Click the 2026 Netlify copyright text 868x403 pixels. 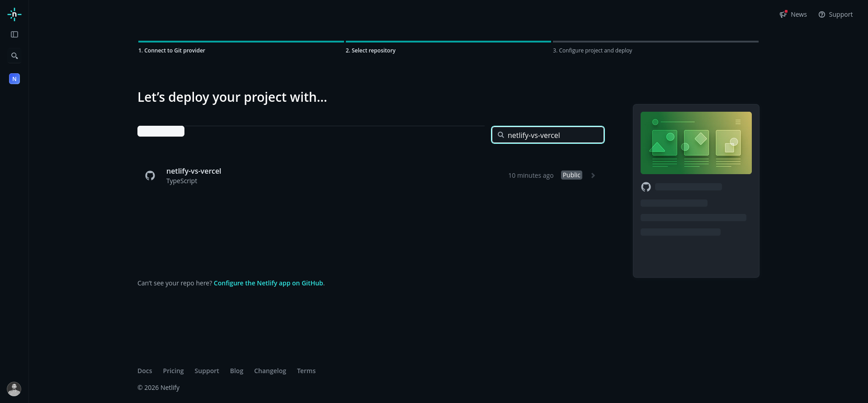(x=158, y=388)
